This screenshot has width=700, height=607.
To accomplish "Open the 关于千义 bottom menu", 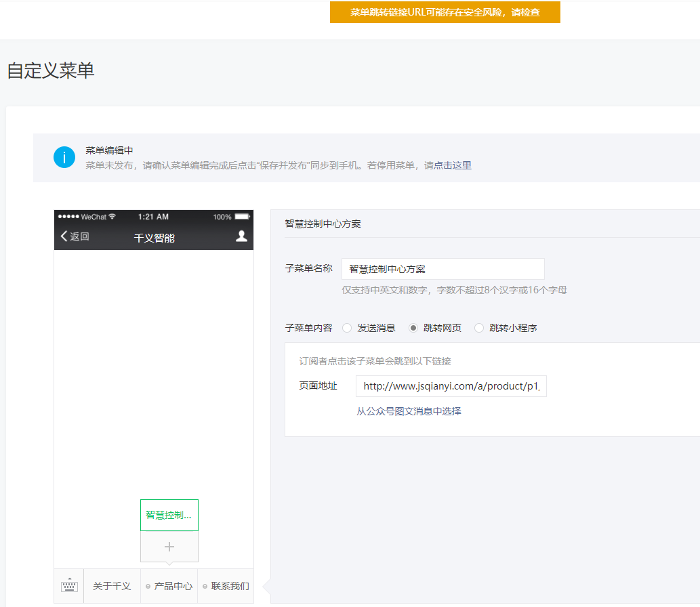I will 112,586.
